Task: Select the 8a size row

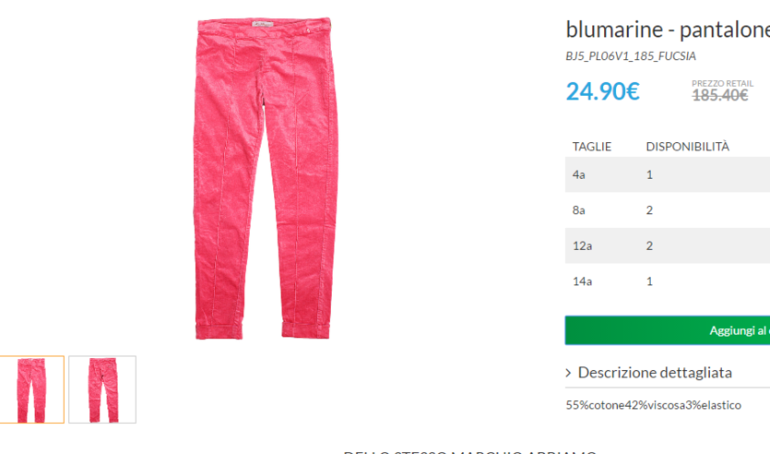Action: tap(667, 210)
